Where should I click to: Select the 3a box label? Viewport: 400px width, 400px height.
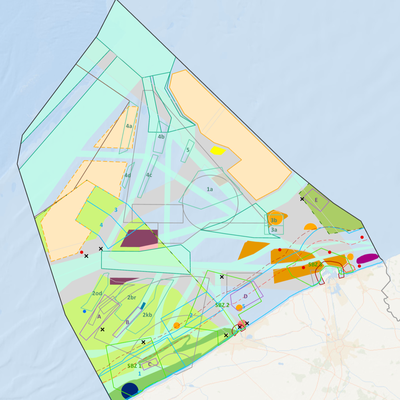pyautogui.click(x=274, y=230)
